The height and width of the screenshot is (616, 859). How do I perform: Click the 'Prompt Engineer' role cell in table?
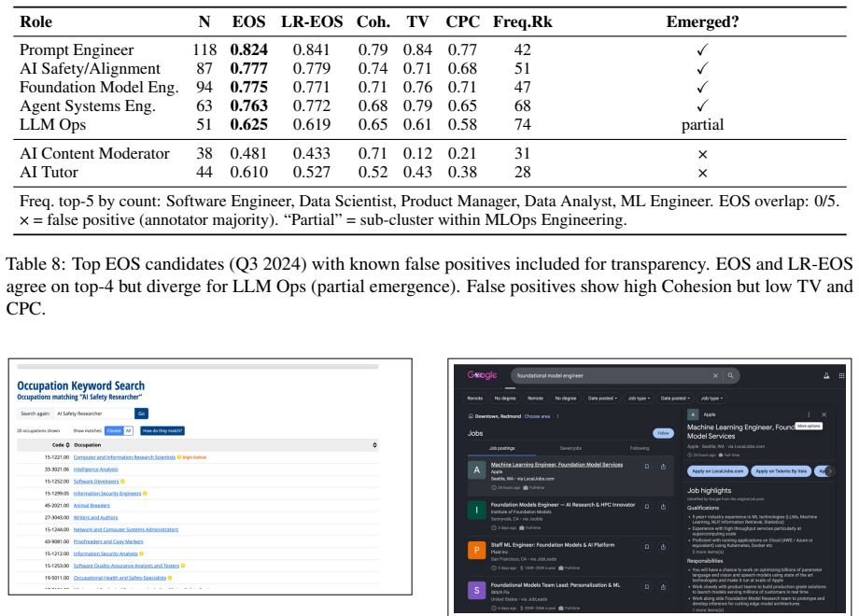(x=77, y=49)
